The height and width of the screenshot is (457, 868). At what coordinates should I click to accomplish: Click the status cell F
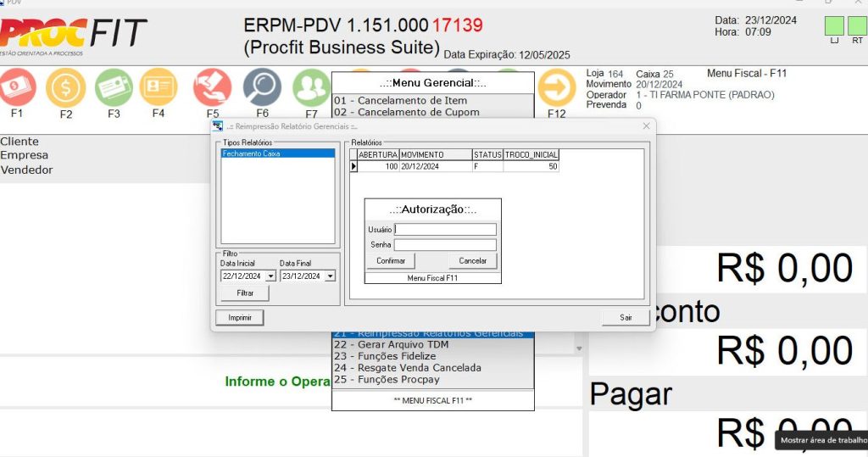click(487, 167)
